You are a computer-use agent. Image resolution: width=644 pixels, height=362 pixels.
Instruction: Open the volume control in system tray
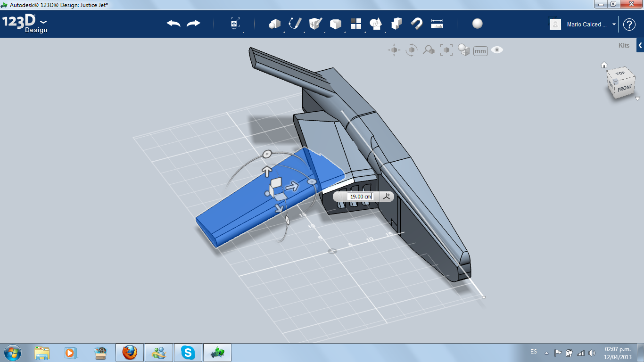click(x=592, y=353)
